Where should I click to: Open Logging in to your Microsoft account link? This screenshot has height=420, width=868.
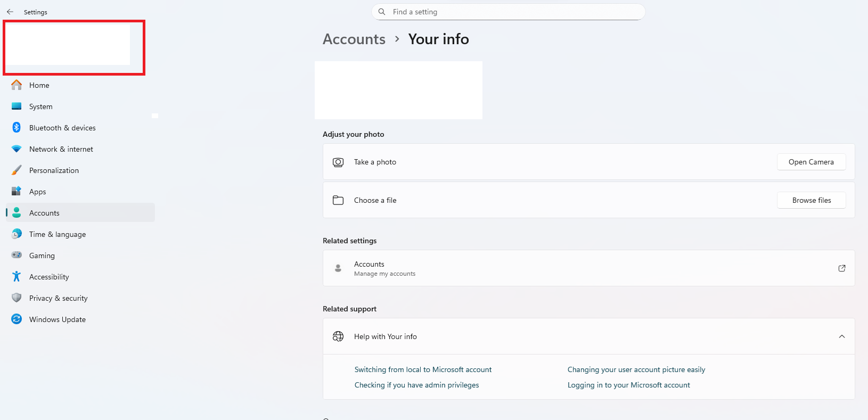point(628,385)
